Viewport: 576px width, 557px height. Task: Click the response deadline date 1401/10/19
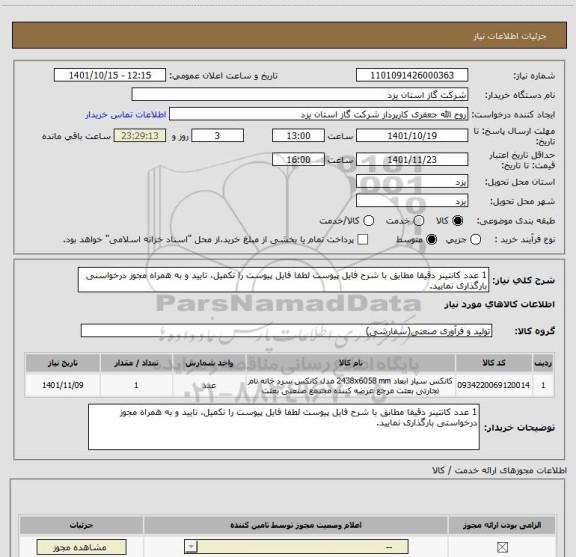pyautogui.click(x=412, y=136)
